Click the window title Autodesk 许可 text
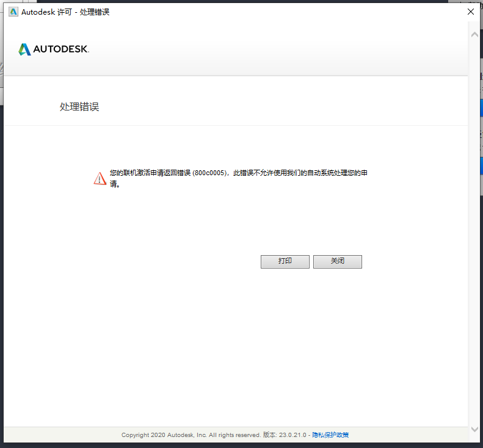 click(x=46, y=12)
